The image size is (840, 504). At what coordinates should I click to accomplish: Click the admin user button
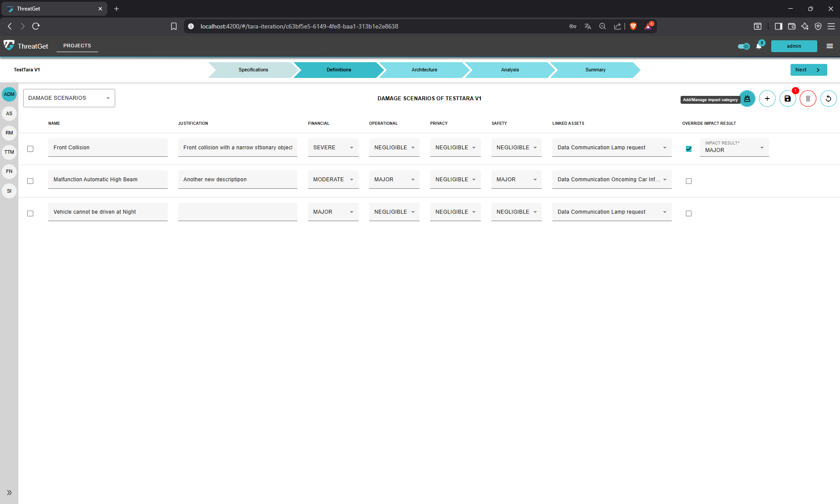(x=794, y=46)
